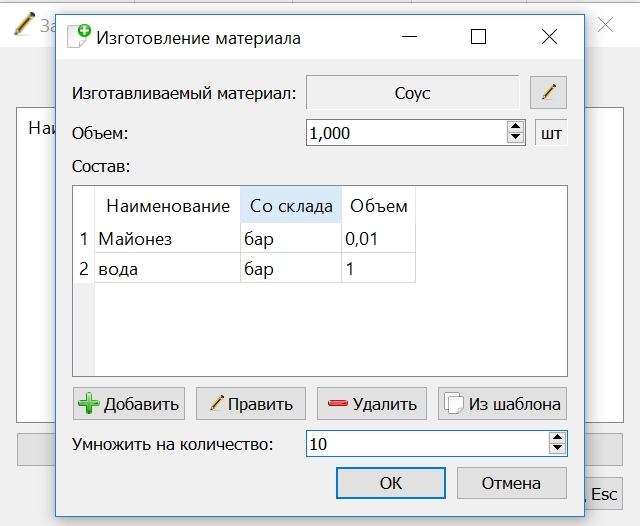Click the Esc button in background window
Screen dimensions: 640x526
point(604,494)
